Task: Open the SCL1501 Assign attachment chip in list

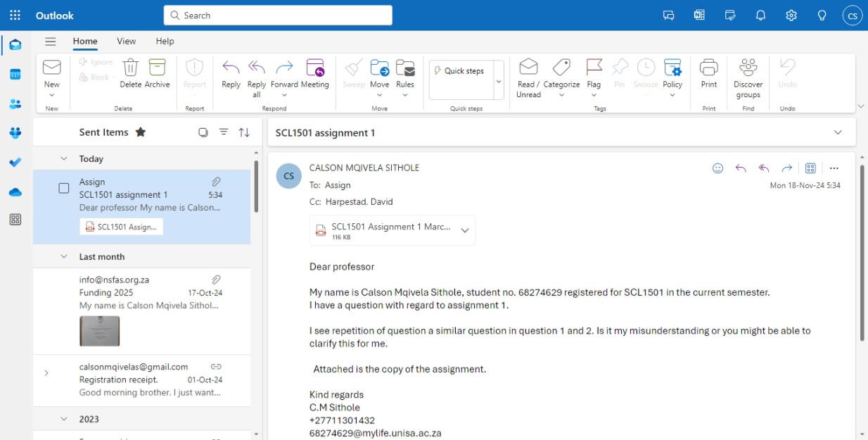Action: pos(121,227)
